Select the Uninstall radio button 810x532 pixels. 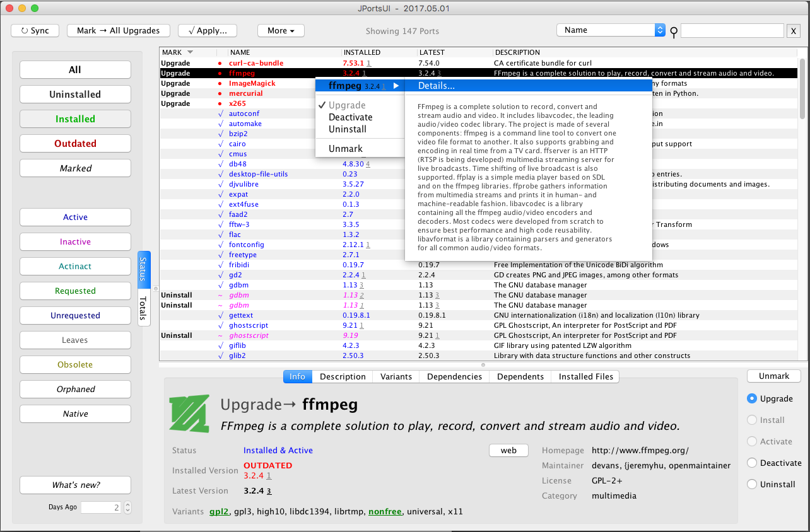(x=752, y=484)
